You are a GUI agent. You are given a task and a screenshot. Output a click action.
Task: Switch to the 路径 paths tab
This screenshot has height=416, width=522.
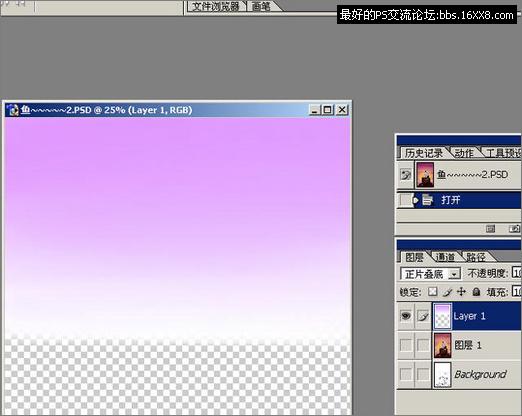click(x=476, y=257)
